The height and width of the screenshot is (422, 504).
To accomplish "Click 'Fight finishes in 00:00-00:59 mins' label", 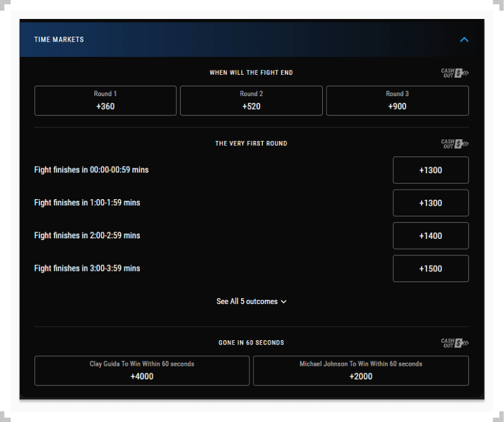I will [x=91, y=170].
